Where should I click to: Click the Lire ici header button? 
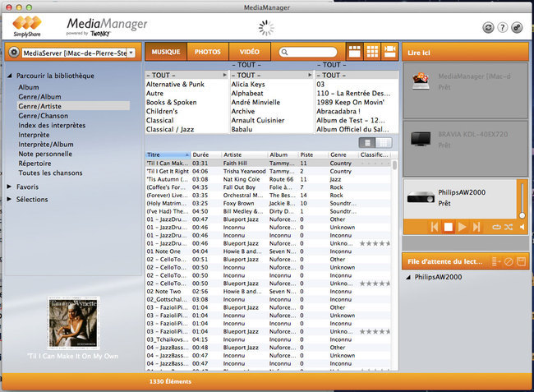click(465, 52)
